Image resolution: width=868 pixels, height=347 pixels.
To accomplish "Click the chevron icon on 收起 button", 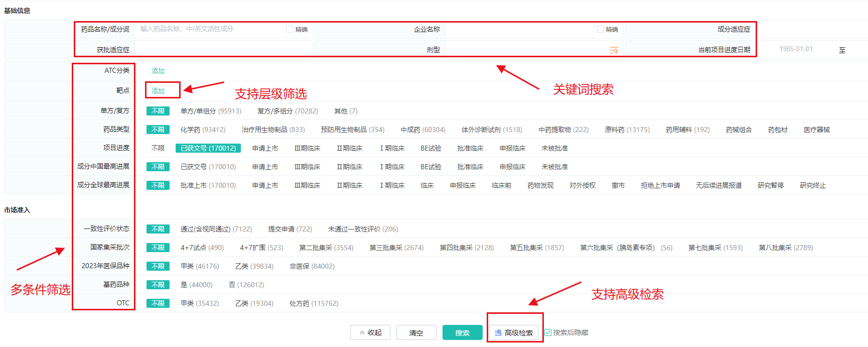I will click(362, 332).
